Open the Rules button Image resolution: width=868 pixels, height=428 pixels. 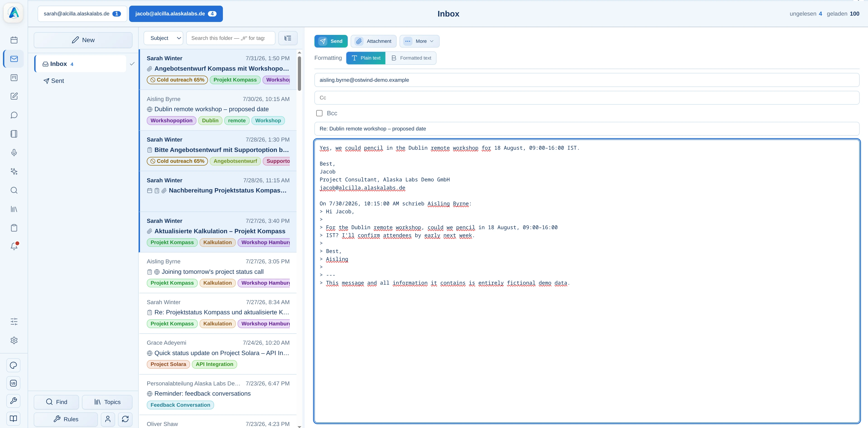[66, 419]
